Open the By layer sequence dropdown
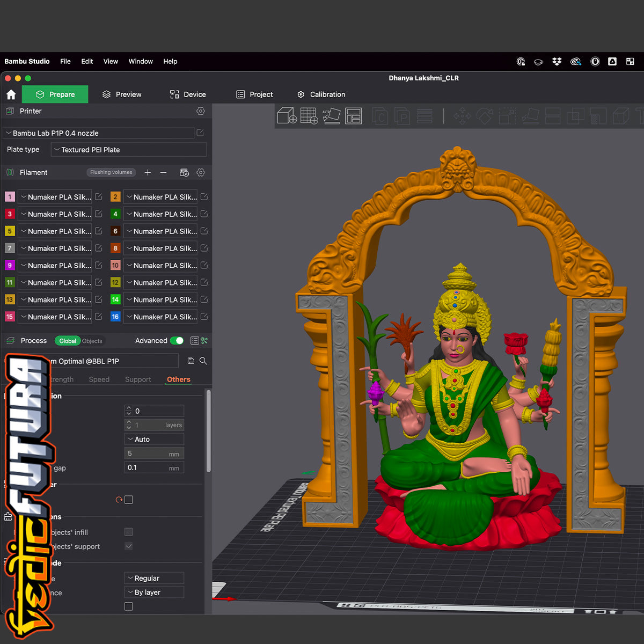The height and width of the screenshot is (644, 644). pyautogui.click(x=154, y=592)
